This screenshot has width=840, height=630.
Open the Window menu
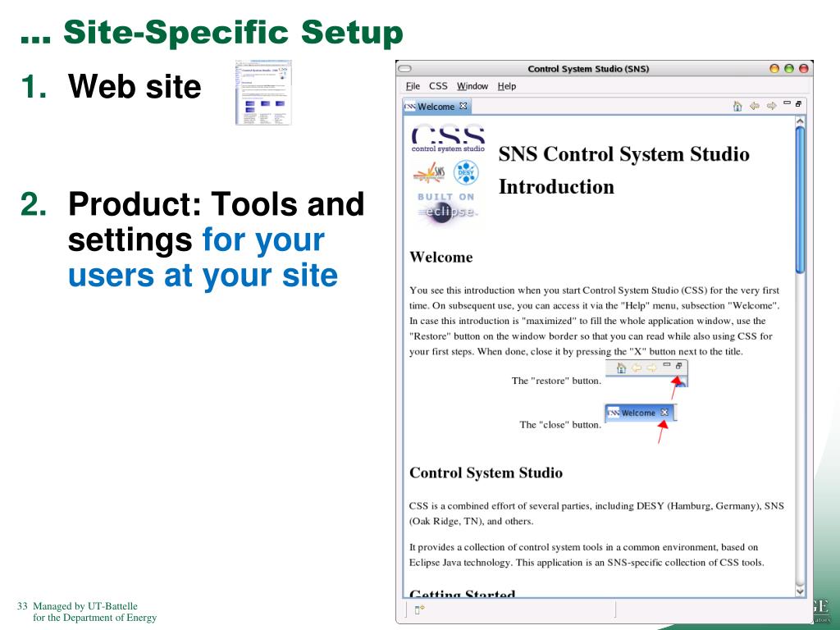pyautogui.click(x=472, y=86)
